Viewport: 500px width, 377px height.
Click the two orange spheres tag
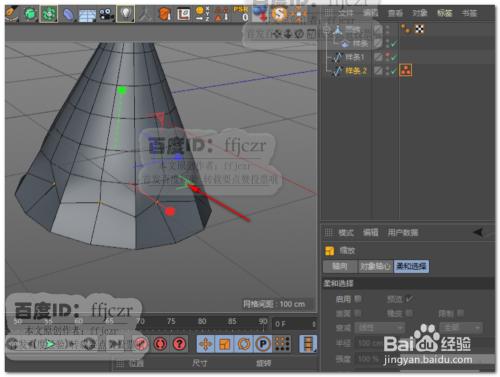405,29
